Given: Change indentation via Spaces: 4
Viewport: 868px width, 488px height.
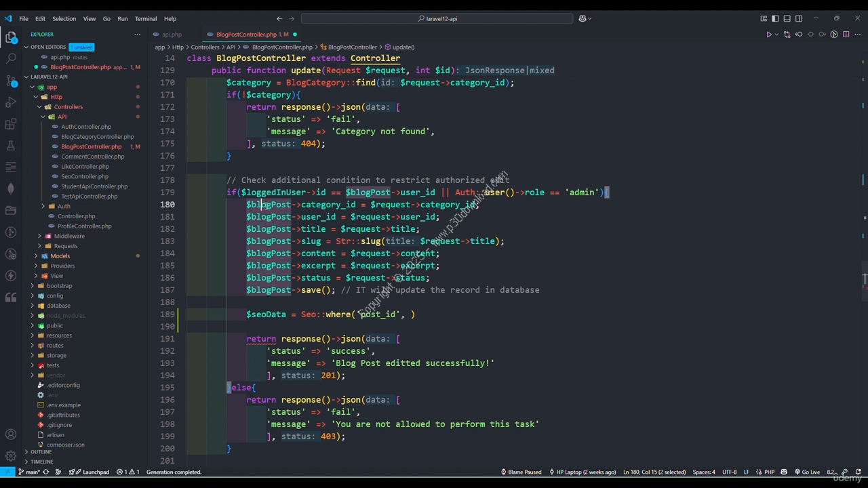Looking at the screenshot, I should tap(704, 472).
